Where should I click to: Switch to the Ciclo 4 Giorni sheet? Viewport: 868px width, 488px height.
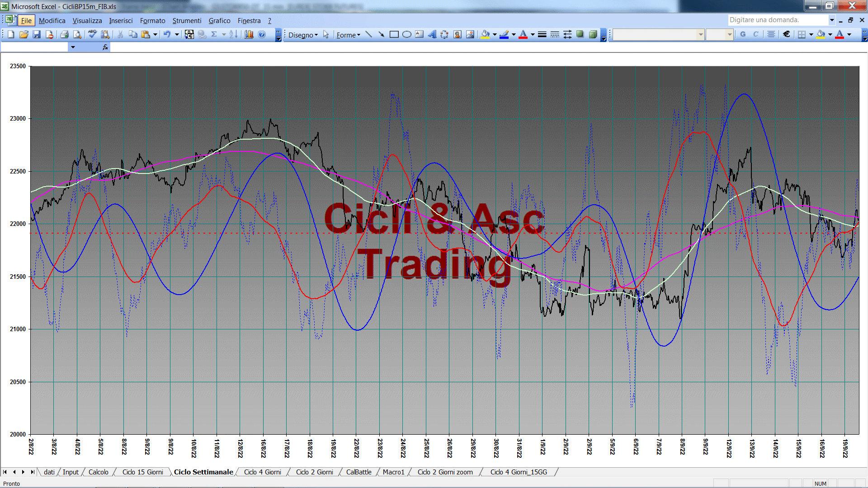coord(262,472)
